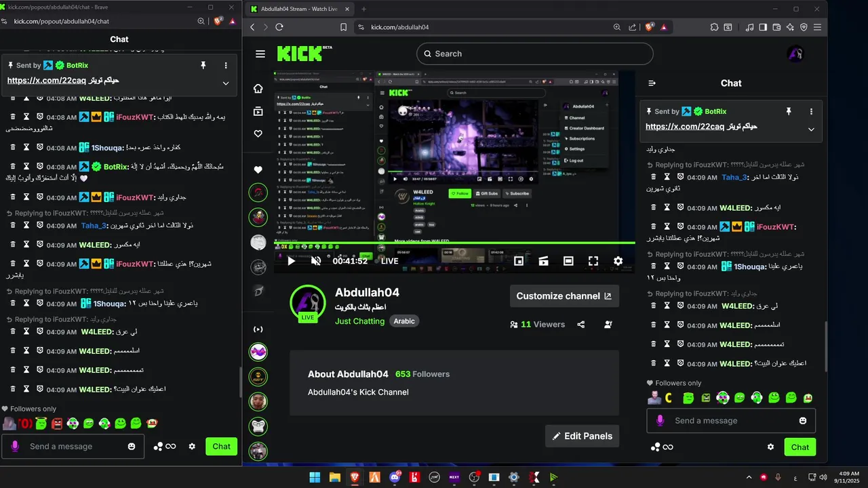Open a new browser tab
This screenshot has height=488, width=868.
[x=363, y=9]
